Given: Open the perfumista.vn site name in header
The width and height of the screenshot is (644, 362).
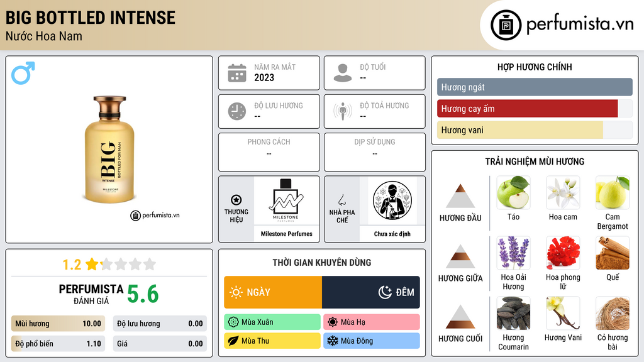Looking at the screenshot, I should tap(580, 25).
